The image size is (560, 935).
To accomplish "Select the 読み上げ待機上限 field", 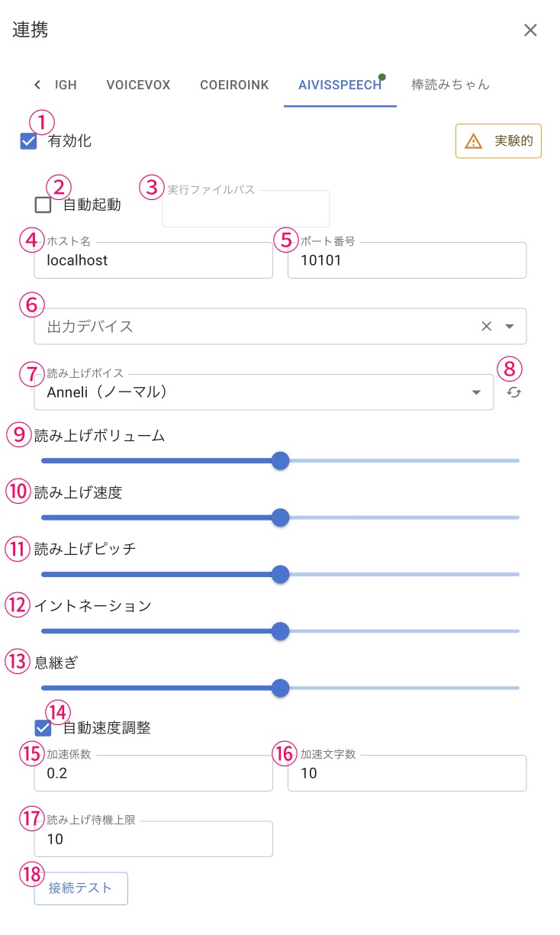I will pyautogui.click(x=153, y=840).
